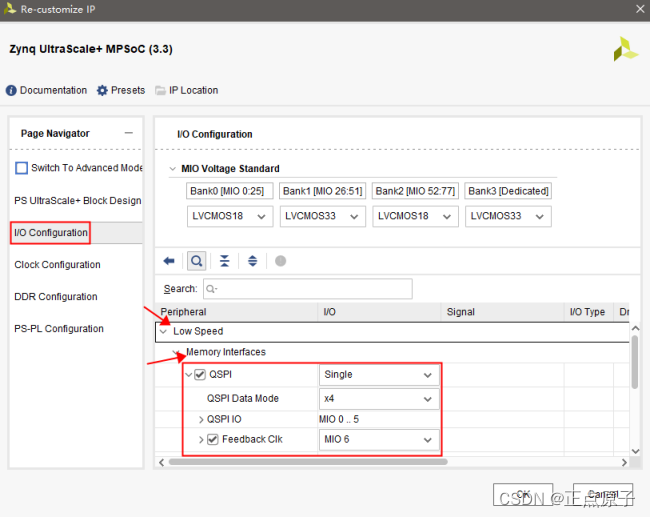Click the Signal column header

pos(502,312)
